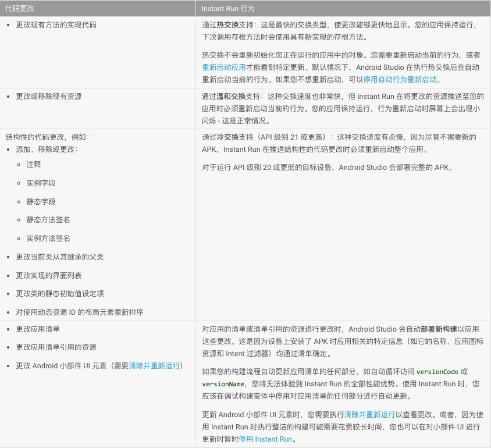Viewport: 491px width, 448px height.
Task: Click the text 更改类的静态初始值设定项
Action: tap(60, 294)
